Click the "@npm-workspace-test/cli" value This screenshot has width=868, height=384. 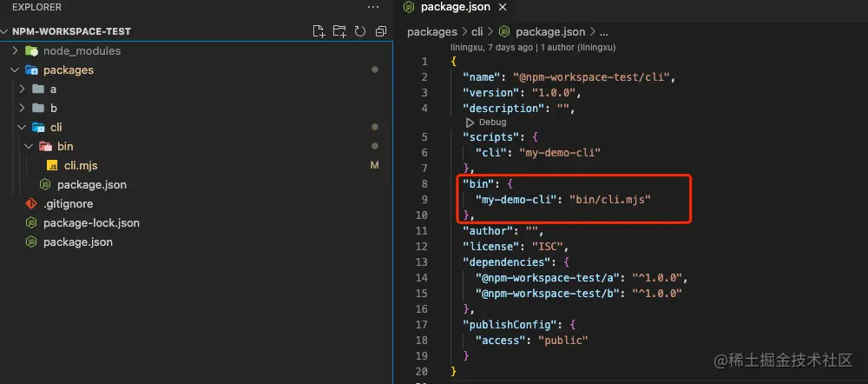pyautogui.click(x=591, y=77)
